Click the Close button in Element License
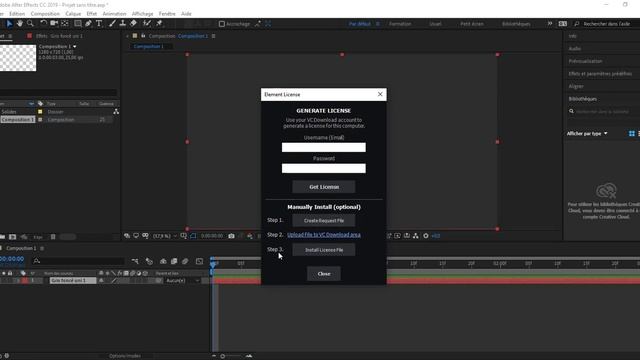This screenshot has height=360, width=640. [324, 274]
